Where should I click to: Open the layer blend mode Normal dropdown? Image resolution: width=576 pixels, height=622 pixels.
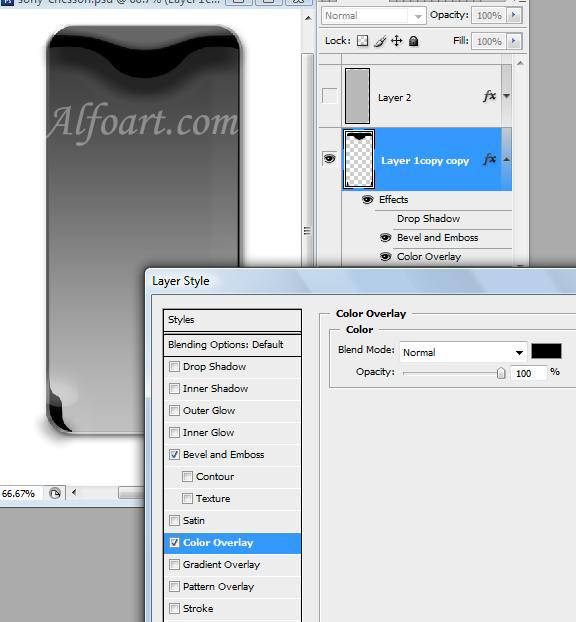[x=373, y=16]
